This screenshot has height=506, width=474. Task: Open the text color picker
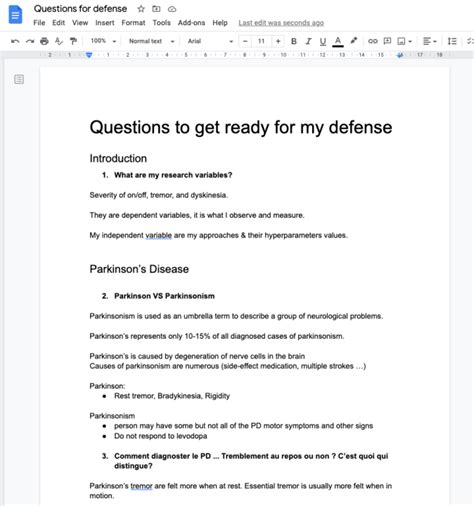coord(338,41)
